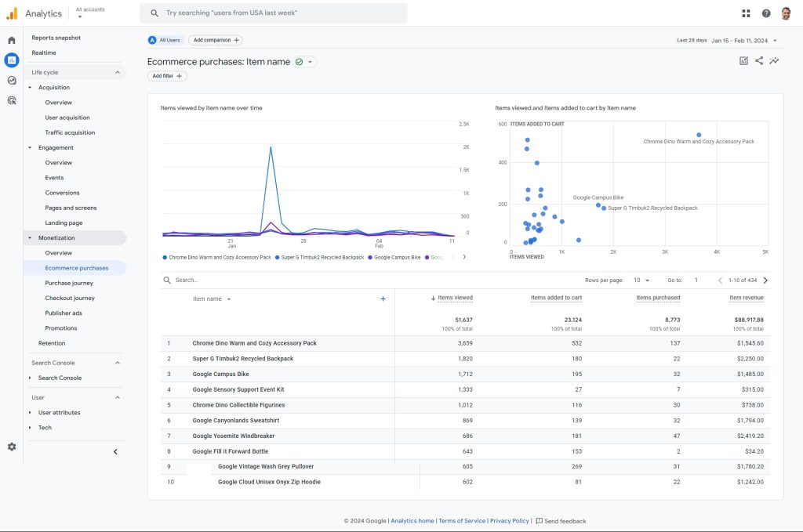This screenshot has width=803, height=532.
Task: Open the Analytics home link
Action: (x=412, y=521)
